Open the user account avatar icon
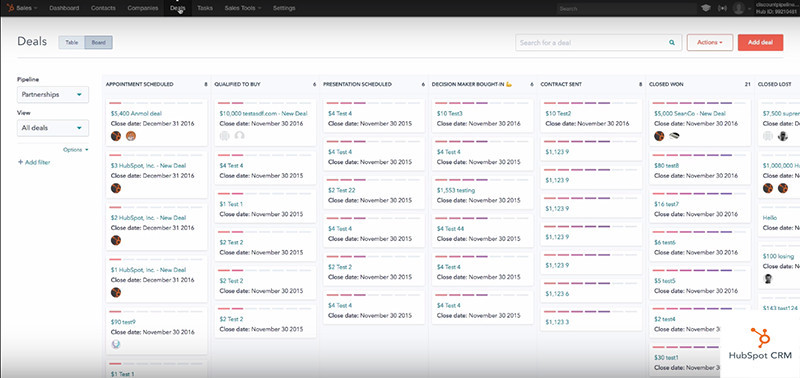Image resolution: width=800 pixels, height=378 pixels. coord(738,8)
